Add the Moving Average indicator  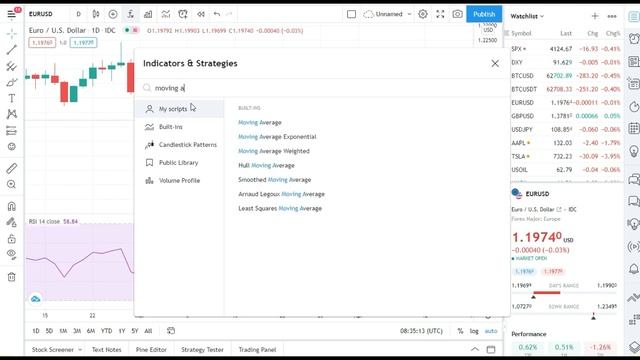click(x=260, y=122)
